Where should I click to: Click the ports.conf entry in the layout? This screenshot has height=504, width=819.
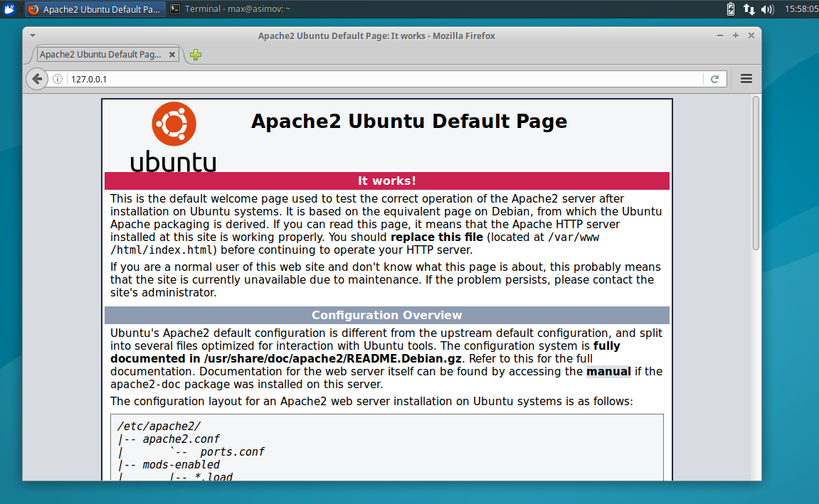point(233,452)
